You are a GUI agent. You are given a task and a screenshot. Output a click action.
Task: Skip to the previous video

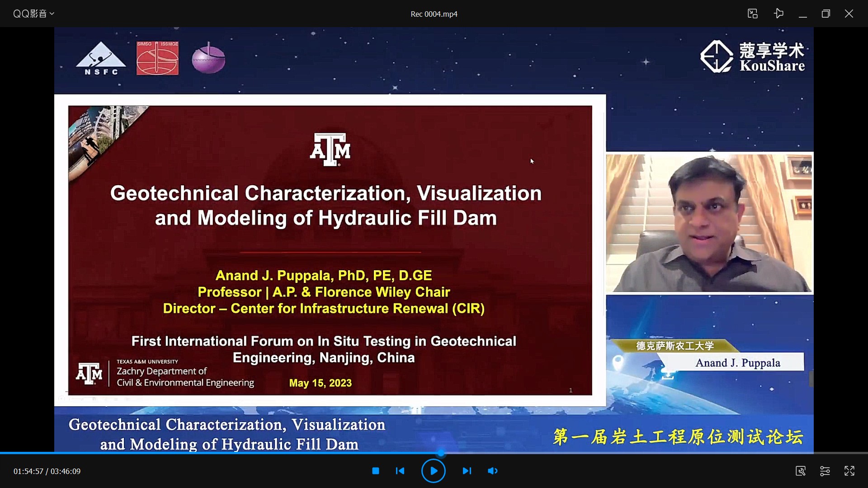pyautogui.click(x=400, y=471)
